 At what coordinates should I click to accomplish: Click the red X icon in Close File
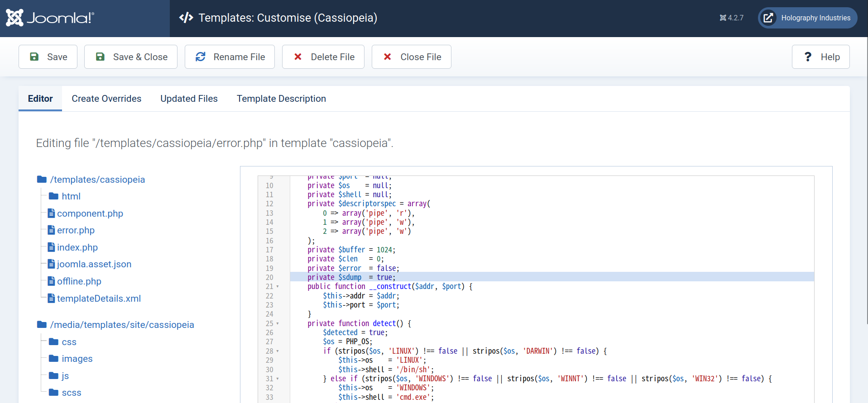388,57
